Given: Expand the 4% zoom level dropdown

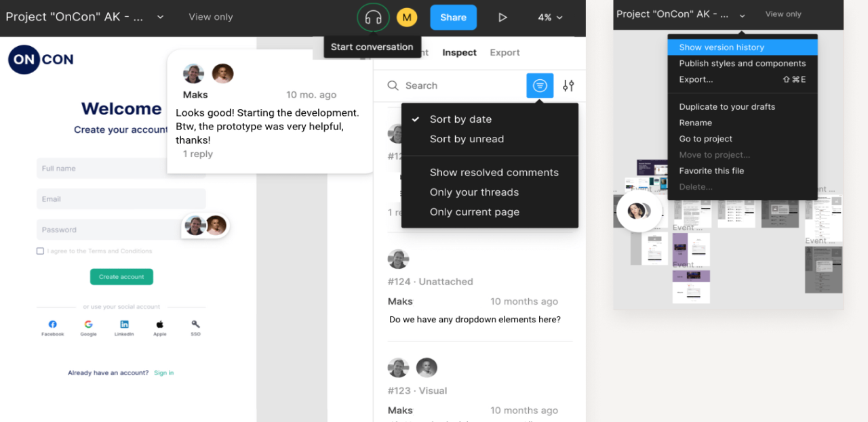Looking at the screenshot, I should [550, 18].
